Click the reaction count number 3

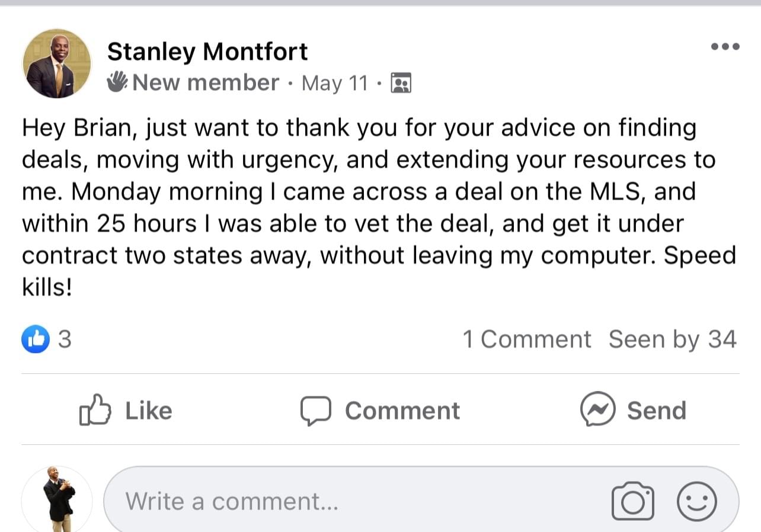tap(65, 339)
